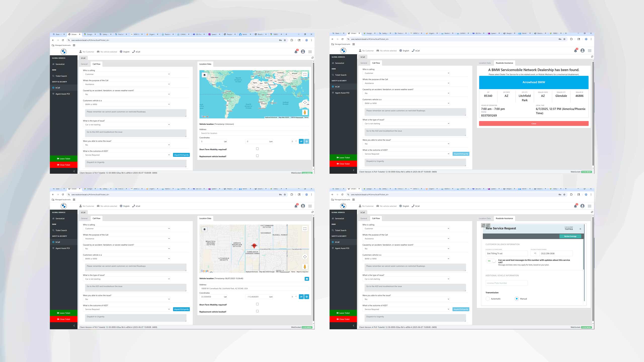Click the blue map icon beside Vehicle location timestamp
This screenshot has width=644, height=362.
[x=307, y=279]
